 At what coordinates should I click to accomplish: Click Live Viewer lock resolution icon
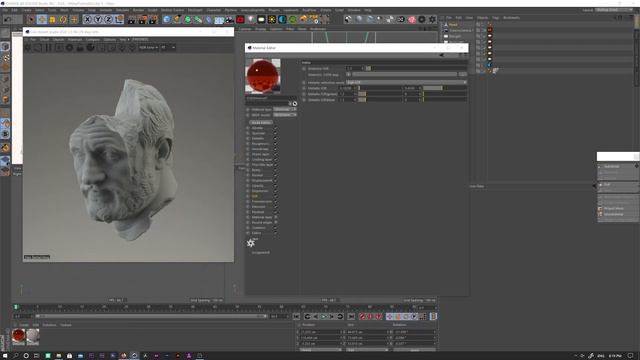[x=80, y=48]
